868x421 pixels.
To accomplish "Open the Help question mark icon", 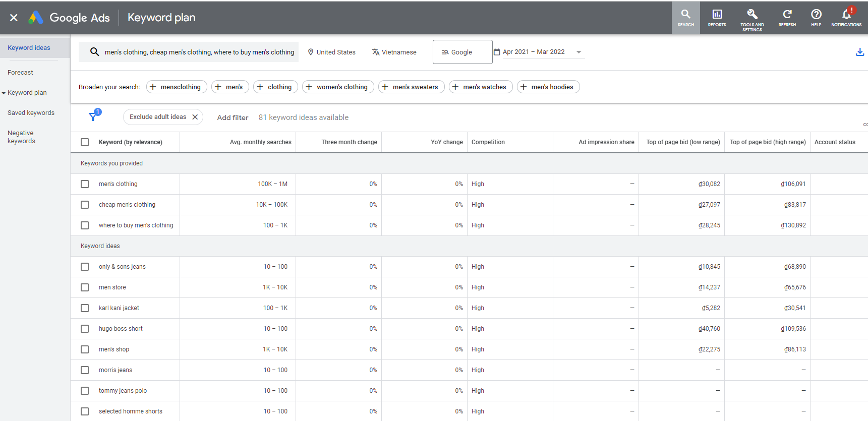I will [x=816, y=18].
